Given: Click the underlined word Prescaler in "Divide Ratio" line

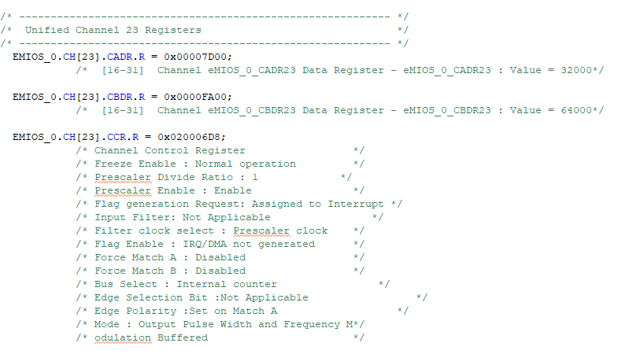Looking at the screenshot, I should tap(122, 177).
